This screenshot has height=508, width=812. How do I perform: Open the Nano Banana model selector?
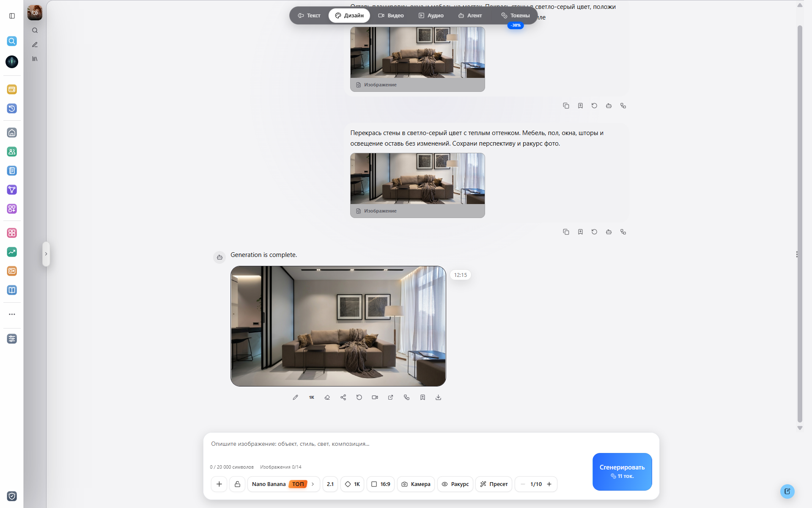click(283, 484)
